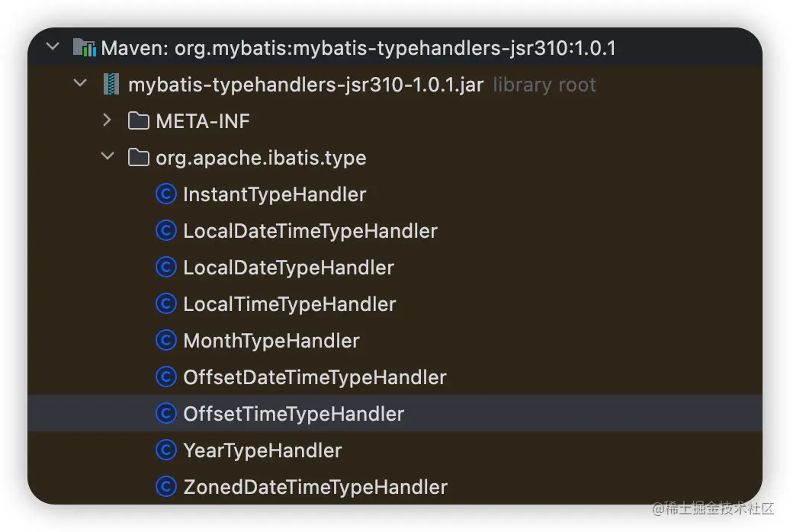Click the class icon of OffsetDateTimeTypeHandler

point(165,377)
